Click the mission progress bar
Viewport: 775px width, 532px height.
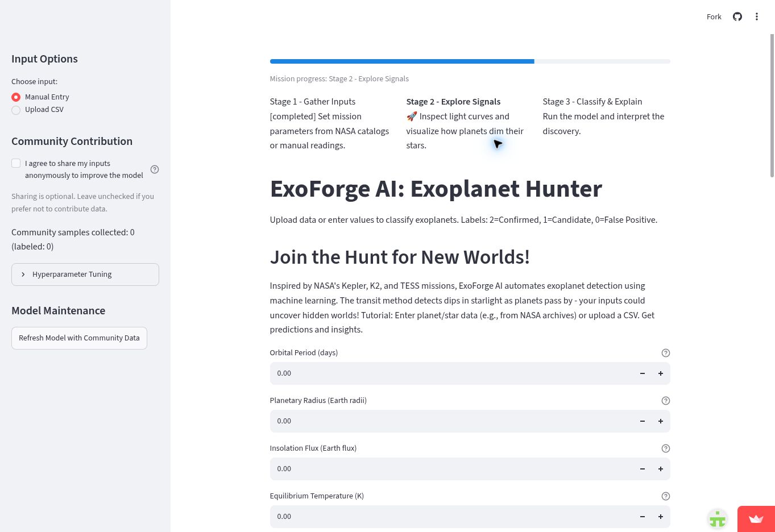coord(470,61)
